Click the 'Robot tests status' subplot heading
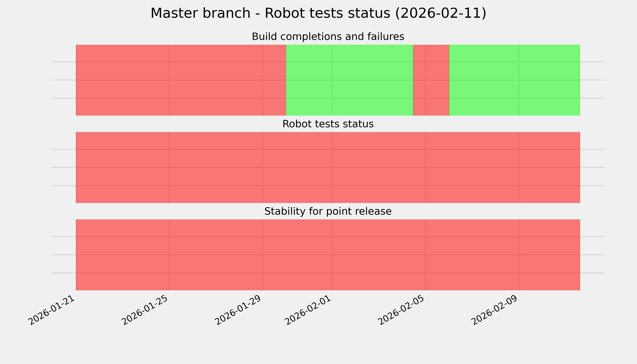 [x=328, y=124]
